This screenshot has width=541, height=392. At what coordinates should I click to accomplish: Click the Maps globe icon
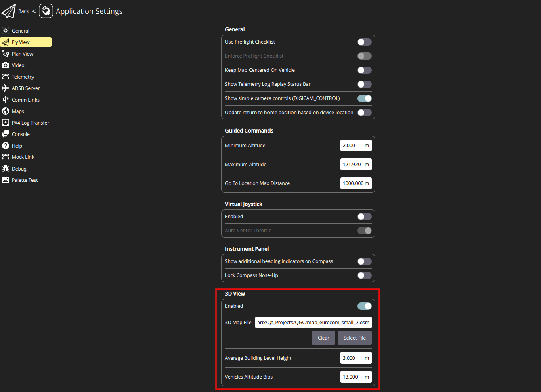(x=6, y=111)
